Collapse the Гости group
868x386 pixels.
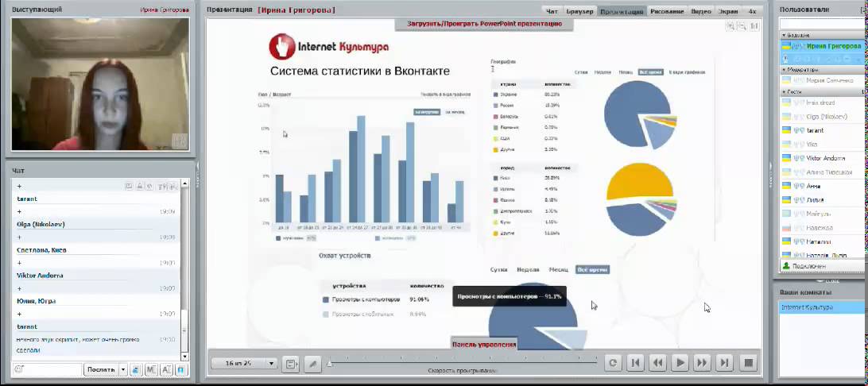(784, 92)
